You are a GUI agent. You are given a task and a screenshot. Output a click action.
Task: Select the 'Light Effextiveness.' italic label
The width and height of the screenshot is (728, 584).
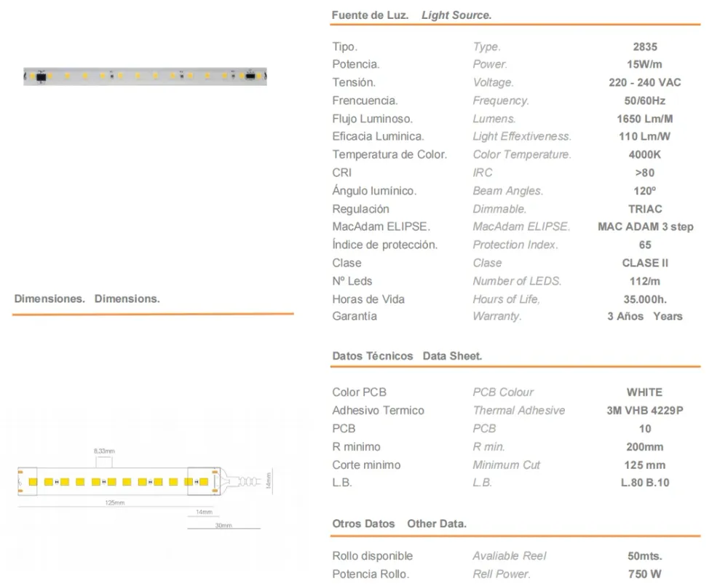pyautogui.click(x=522, y=136)
